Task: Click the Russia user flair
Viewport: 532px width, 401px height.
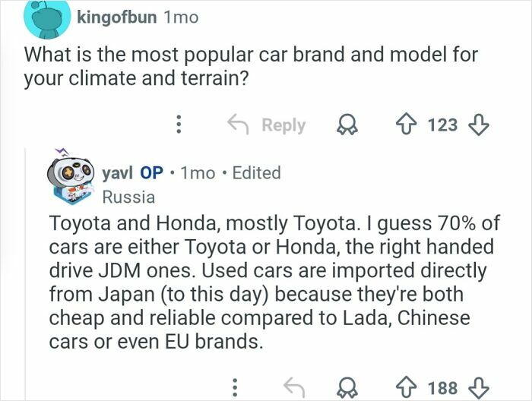Action: 128,197
